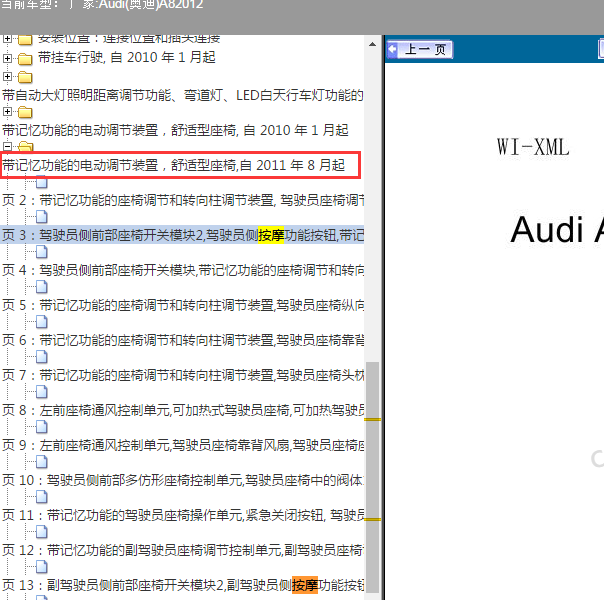The width and height of the screenshot is (604, 600).
Task: Click the document icon above 页 5
Action: click(42, 287)
